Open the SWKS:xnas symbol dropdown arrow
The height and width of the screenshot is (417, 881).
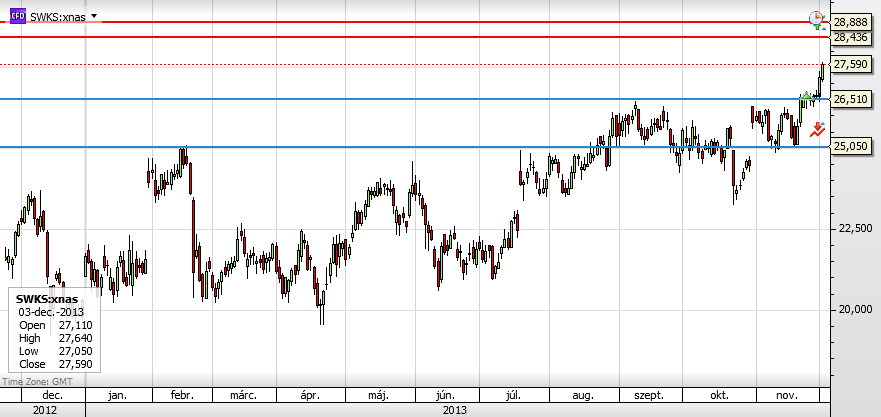point(94,16)
